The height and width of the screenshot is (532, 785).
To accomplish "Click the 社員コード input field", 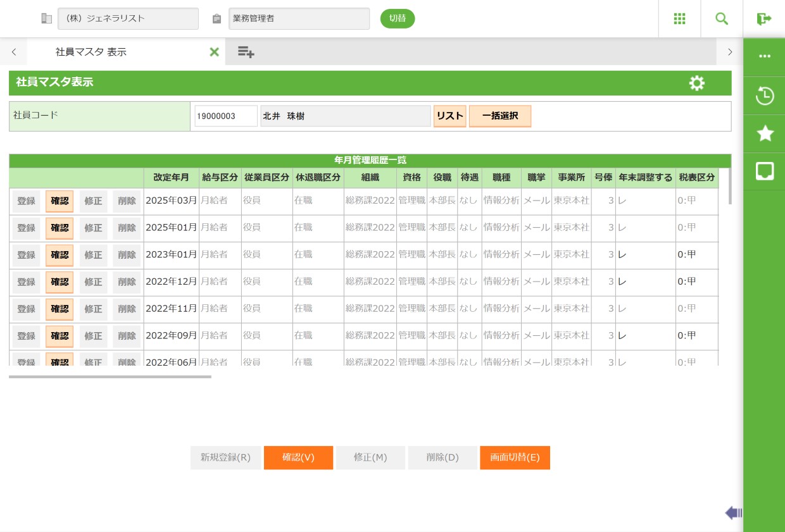I will click(x=225, y=116).
